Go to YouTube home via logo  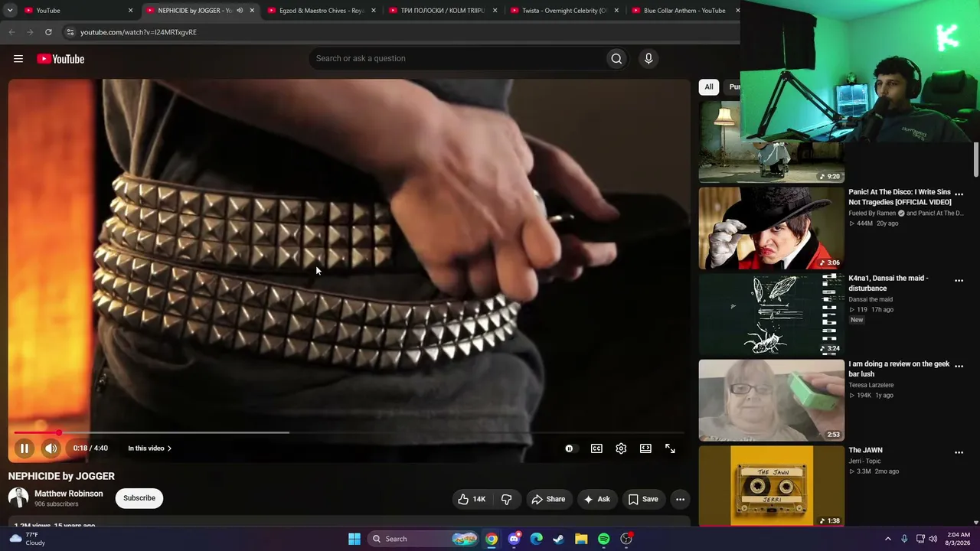pos(60,59)
